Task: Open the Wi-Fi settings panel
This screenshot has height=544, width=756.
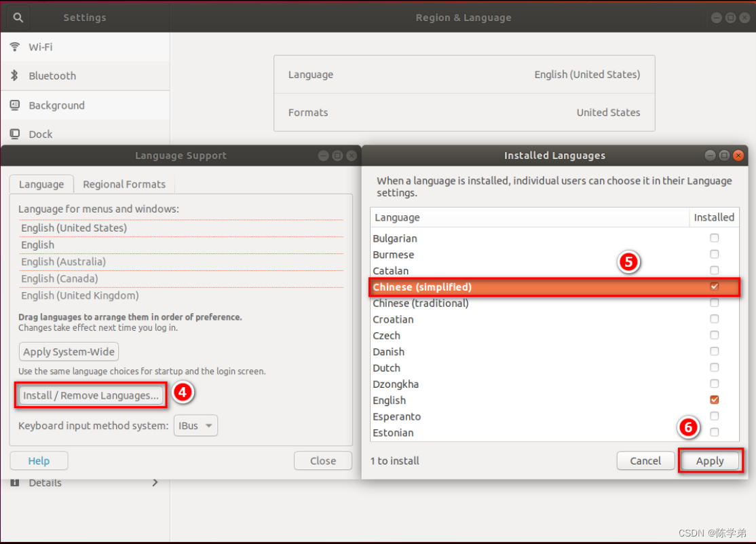Action: click(85, 47)
